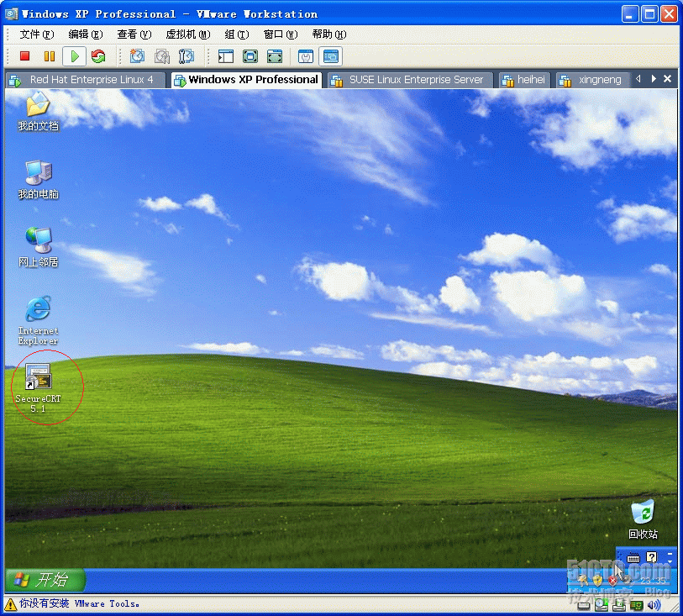Open the Snapshot Manager toolbar icon
Viewport: 683px width, 616px height.
tap(187, 56)
